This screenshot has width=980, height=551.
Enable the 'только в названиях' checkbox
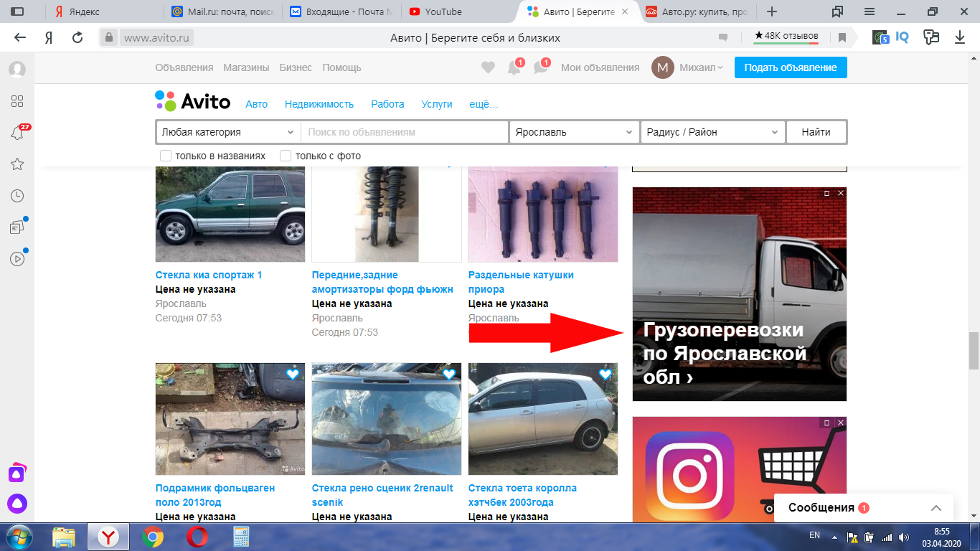point(166,156)
